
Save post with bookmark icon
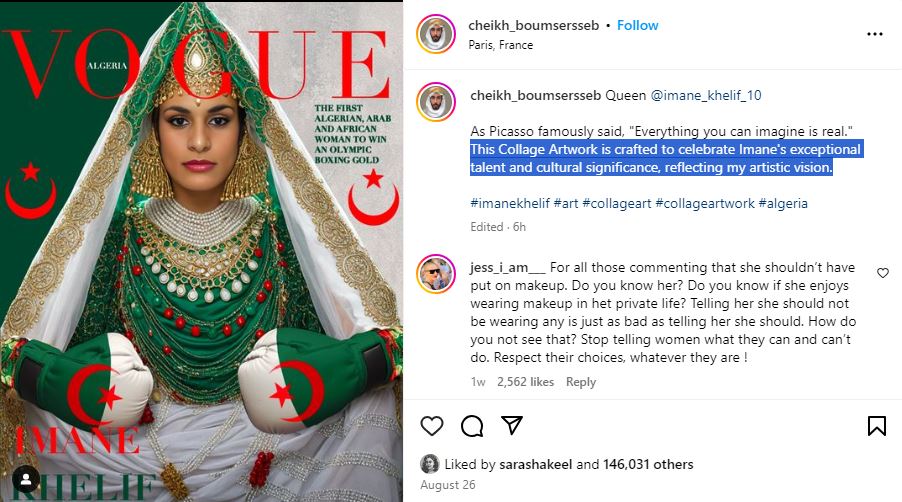(x=877, y=426)
